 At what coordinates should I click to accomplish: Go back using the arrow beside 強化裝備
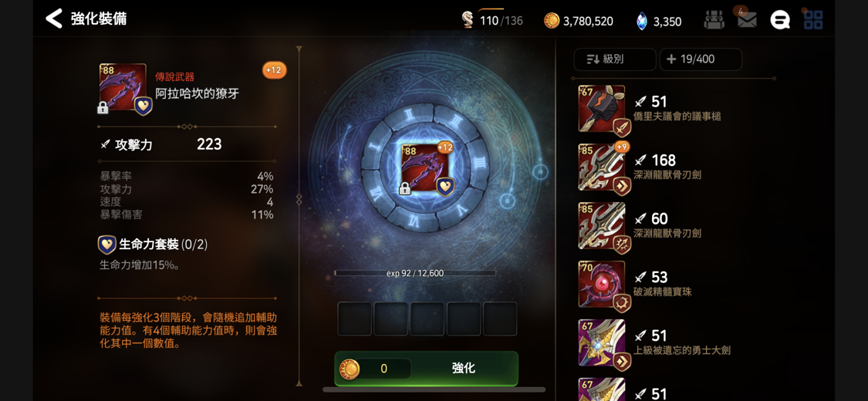[54, 19]
